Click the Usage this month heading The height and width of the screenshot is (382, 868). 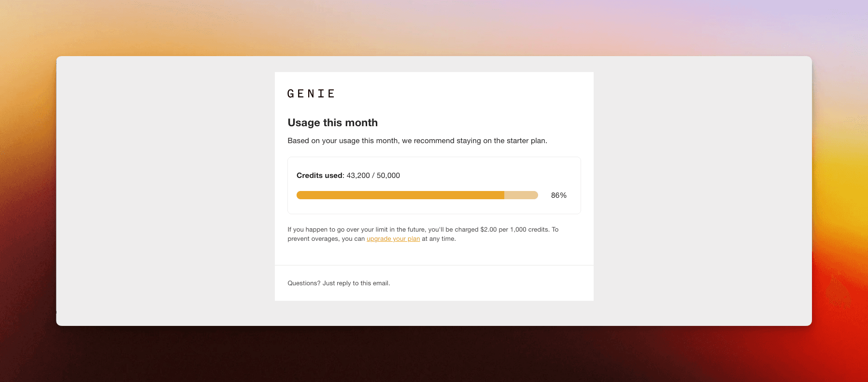click(x=333, y=123)
